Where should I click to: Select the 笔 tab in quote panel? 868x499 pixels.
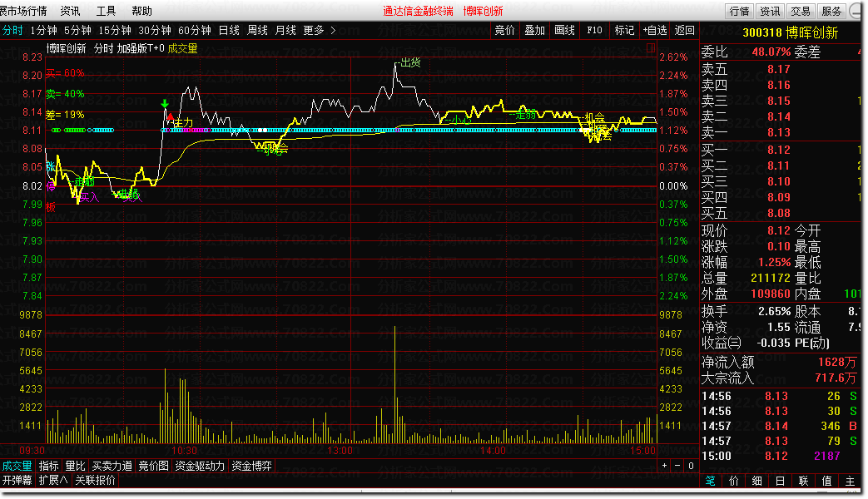(x=710, y=481)
